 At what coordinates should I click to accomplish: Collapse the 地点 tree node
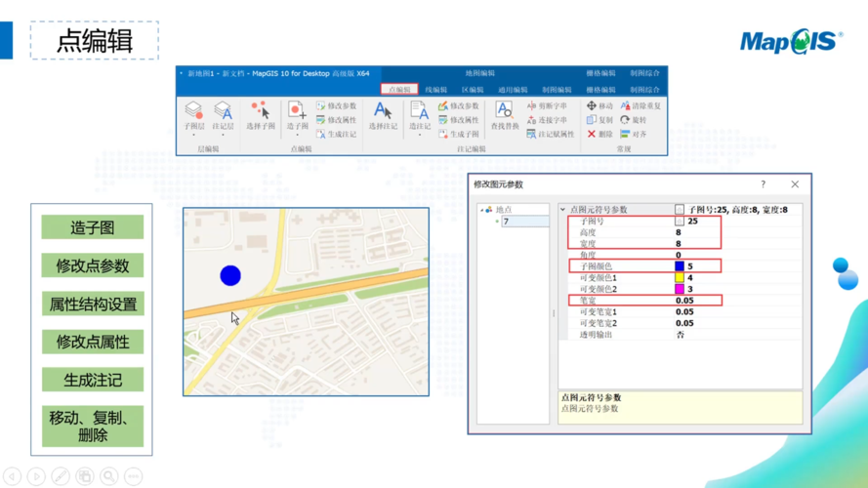click(481, 210)
